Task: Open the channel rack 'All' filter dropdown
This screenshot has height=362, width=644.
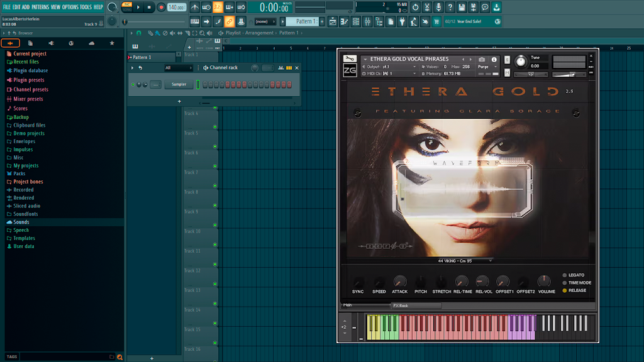Action: (179, 68)
